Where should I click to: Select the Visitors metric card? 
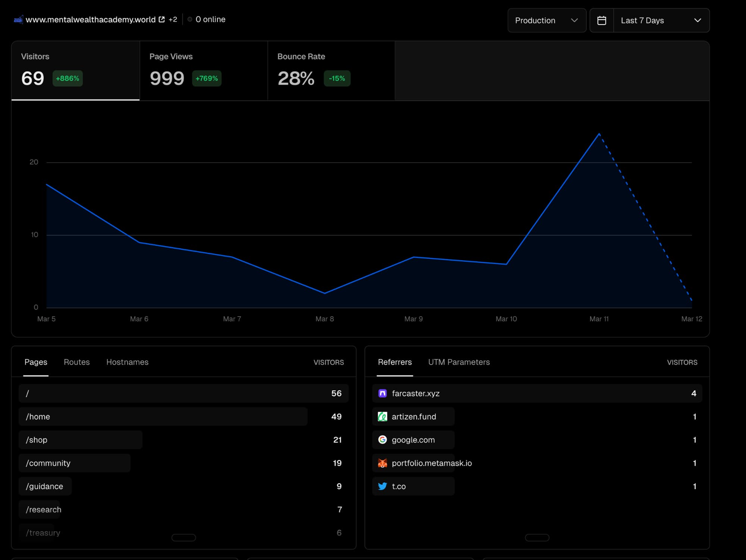[x=75, y=71]
